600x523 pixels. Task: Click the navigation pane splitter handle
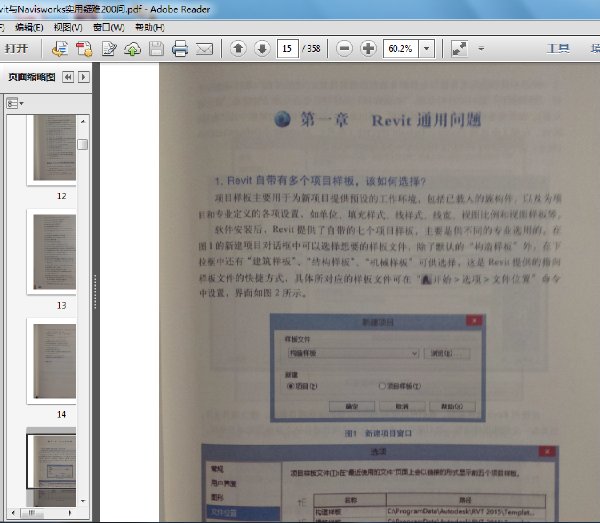(x=95, y=292)
